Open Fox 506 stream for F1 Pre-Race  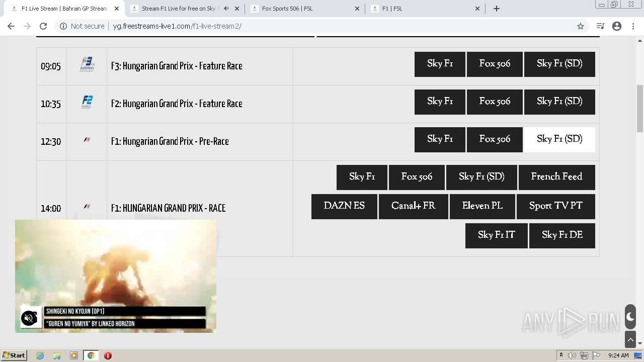(495, 139)
